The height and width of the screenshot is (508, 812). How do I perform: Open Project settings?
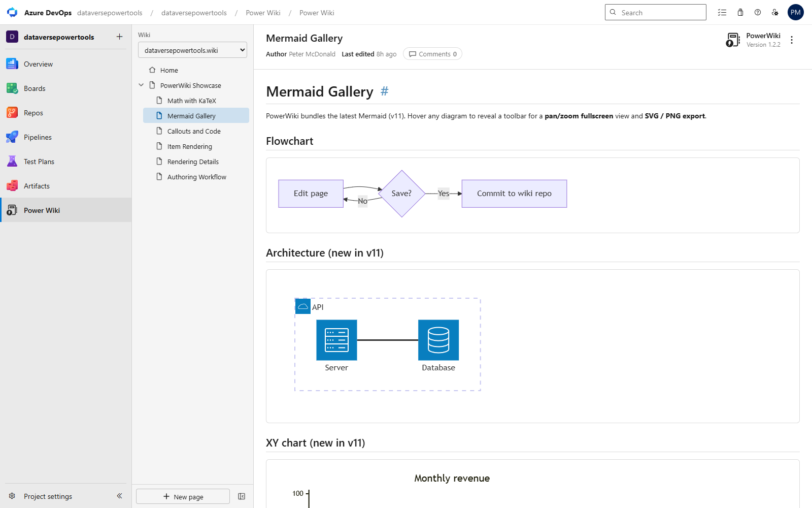click(48, 496)
